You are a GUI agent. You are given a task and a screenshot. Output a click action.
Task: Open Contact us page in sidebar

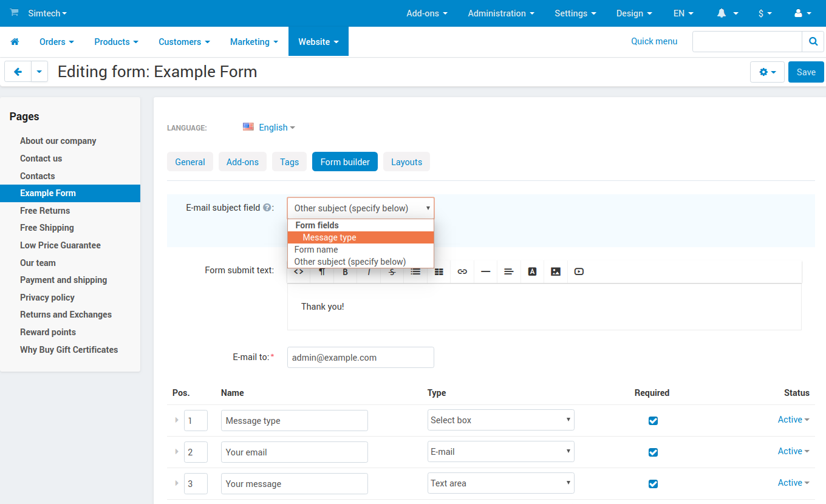[x=41, y=158]
